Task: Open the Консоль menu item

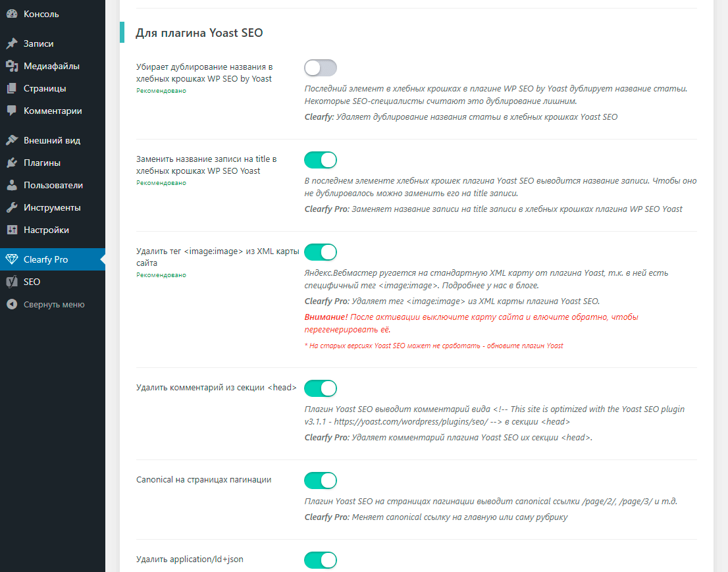Action: pyautogui.click(x=53, y=14)
